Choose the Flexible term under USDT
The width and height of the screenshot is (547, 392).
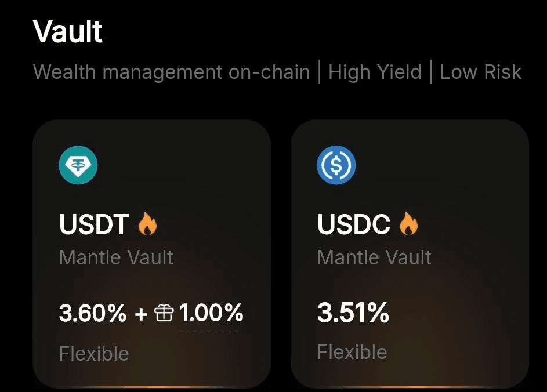pos(94,354)
